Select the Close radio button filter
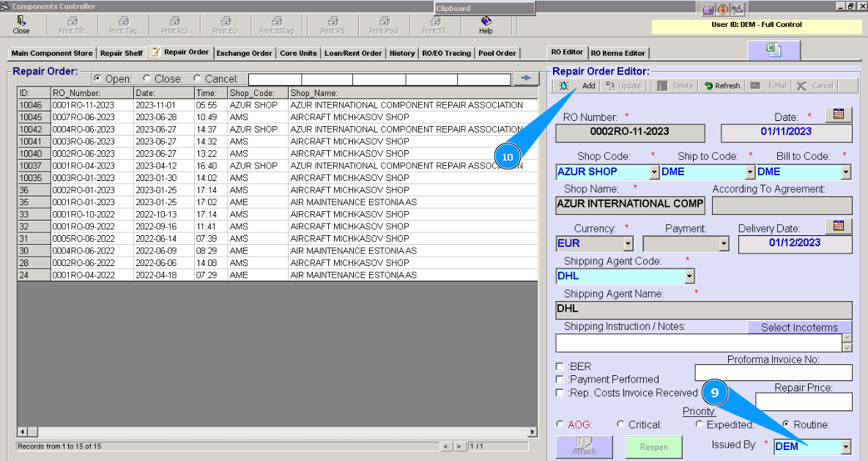Viewport: 868px width, 461px height. [x=146, y=78]
